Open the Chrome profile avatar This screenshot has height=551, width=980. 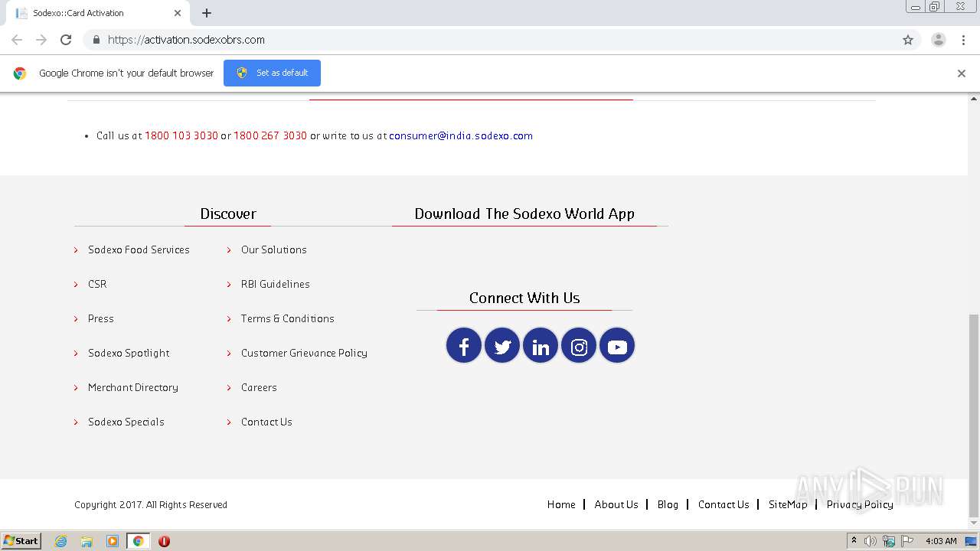point(939,40)
